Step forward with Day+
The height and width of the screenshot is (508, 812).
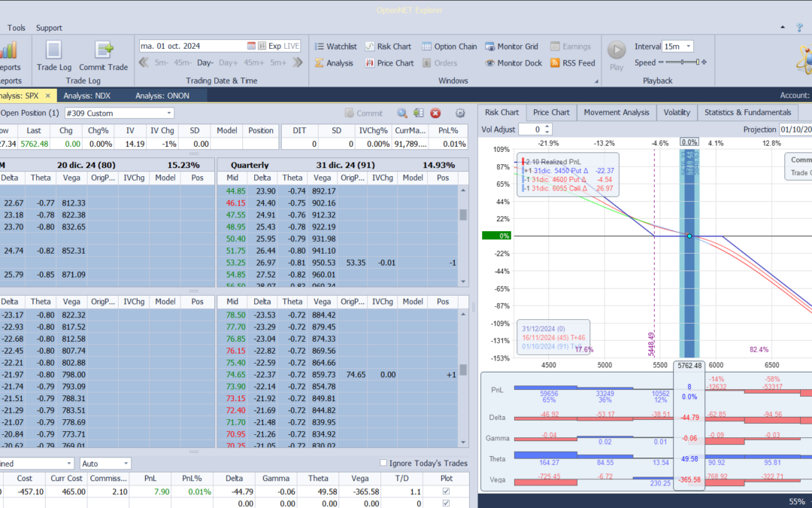click(x=229, y=62)
